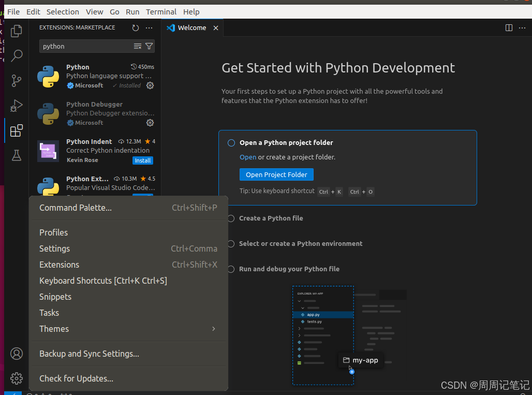Screen dimensions: 532x395
Task: Open the Terminal menu
Action: pos(161,11)
